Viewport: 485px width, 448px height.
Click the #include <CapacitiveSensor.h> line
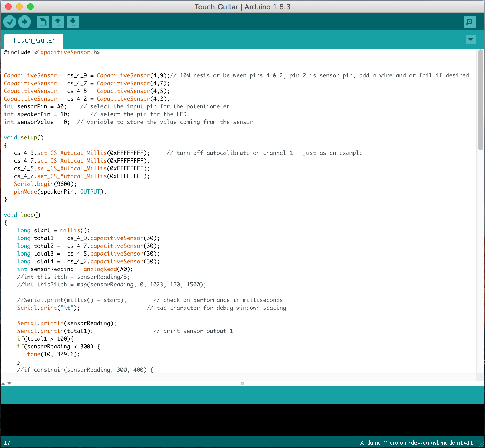(x=52, y=52)
